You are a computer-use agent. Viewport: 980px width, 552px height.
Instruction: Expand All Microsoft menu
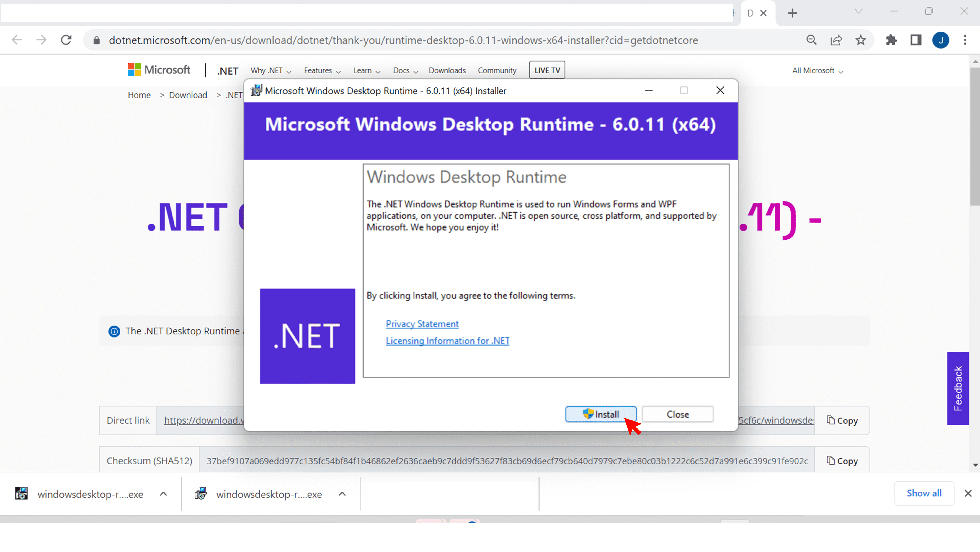pyautogui.click(x=818, y=71)
